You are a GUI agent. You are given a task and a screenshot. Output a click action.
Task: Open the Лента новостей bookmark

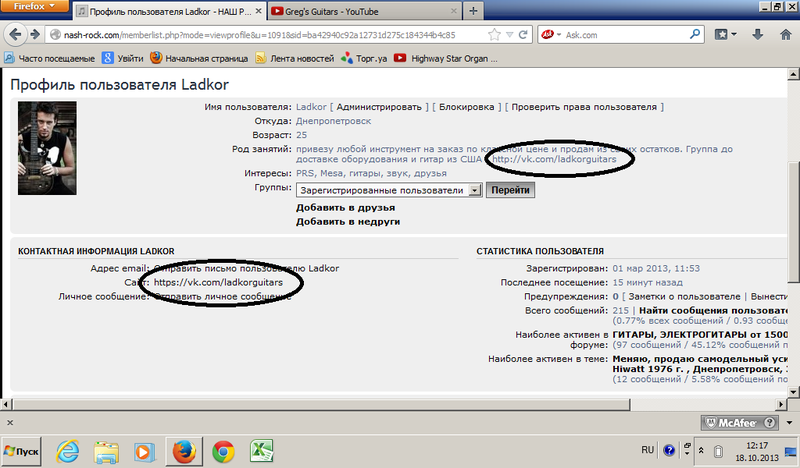[294, 58]
